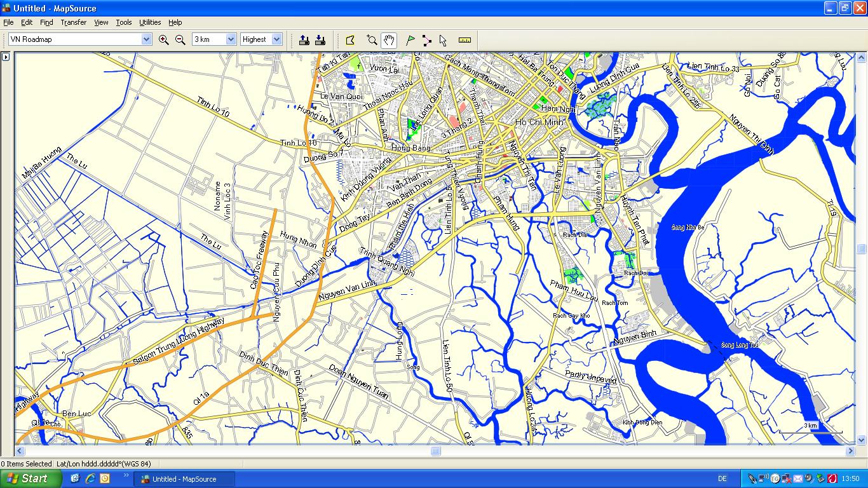The height and width of the screenshot is (488, 868).
Task: Pick the Distance/Bearing ruler tool
Action: click(465, 40)
